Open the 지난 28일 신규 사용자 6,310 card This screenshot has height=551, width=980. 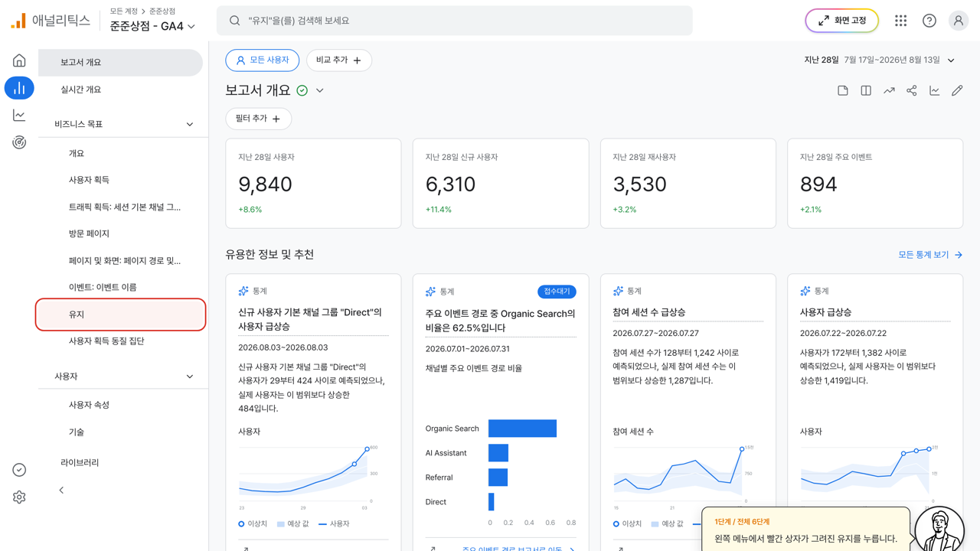pyautogui.click(x=501, y=184)
